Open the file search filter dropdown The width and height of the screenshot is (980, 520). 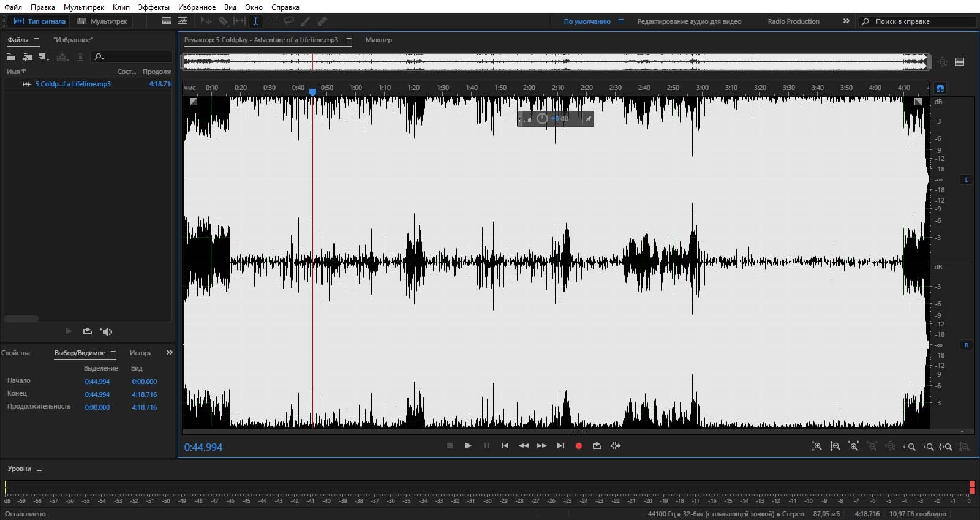pos(99,57)
